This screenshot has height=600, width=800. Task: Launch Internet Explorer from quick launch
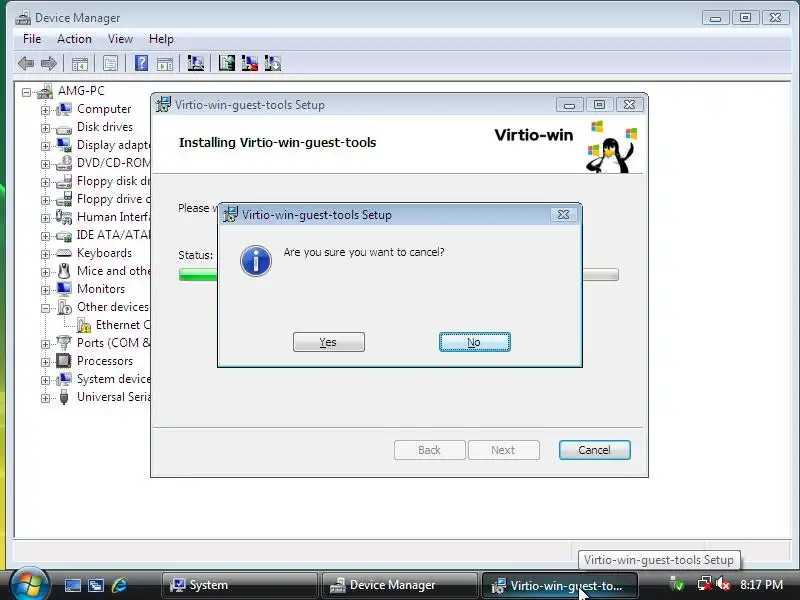tap(119, 585)
